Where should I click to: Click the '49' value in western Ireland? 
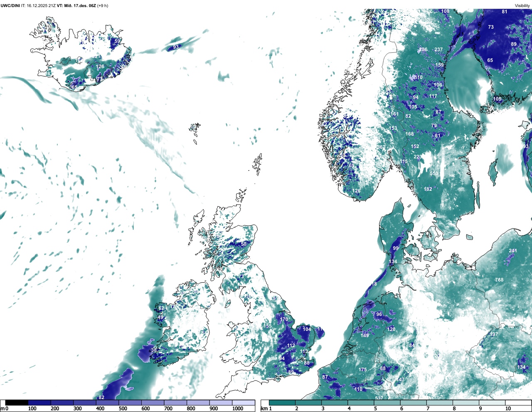pyautogui.click(x=160, y=318)
